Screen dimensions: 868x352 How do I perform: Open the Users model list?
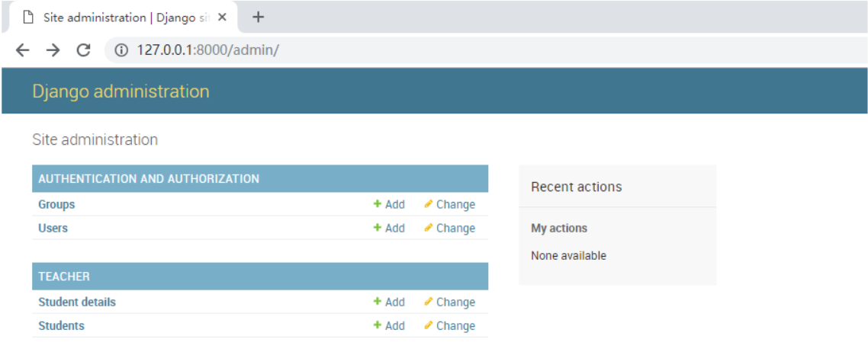click(x=53, y=228)
